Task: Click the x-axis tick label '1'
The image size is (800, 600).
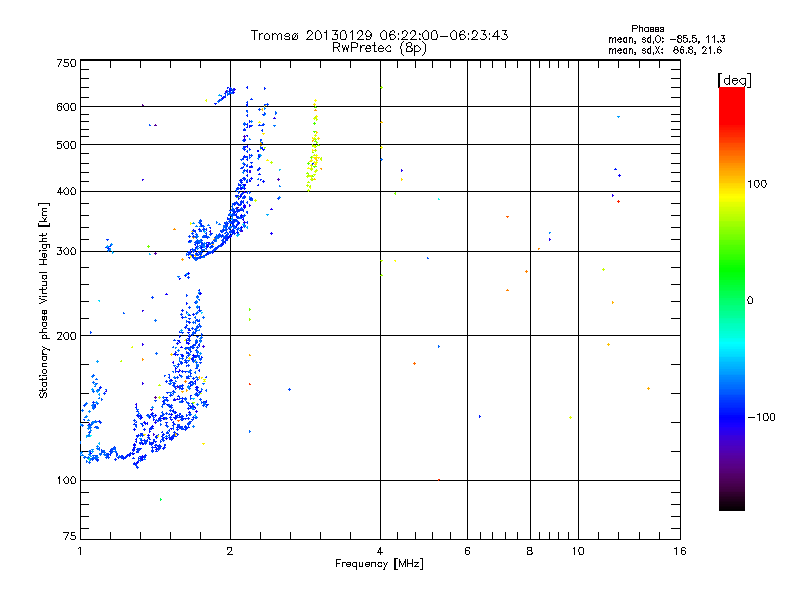Action: click(x=80, y=551)
